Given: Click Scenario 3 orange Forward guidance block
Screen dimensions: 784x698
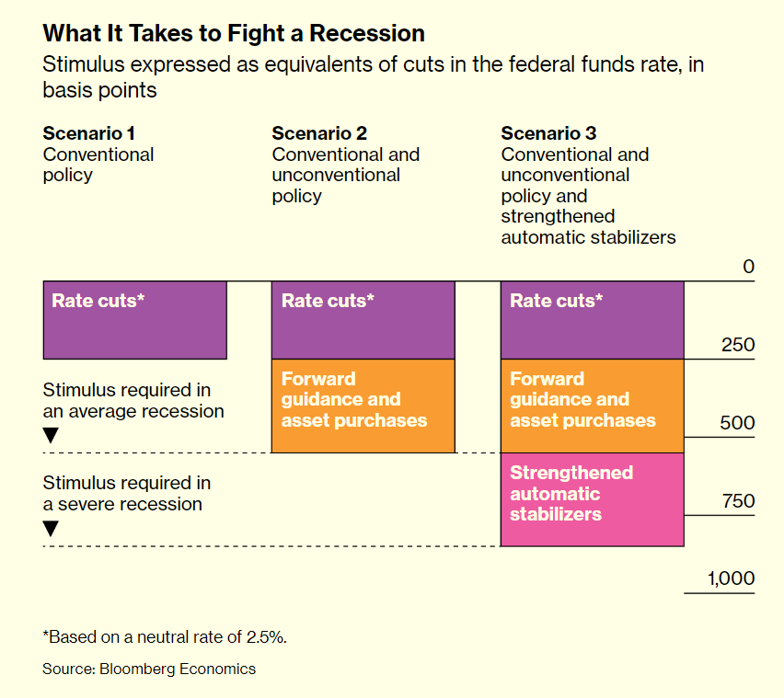Looking at the screenshot, I should 592,406.
